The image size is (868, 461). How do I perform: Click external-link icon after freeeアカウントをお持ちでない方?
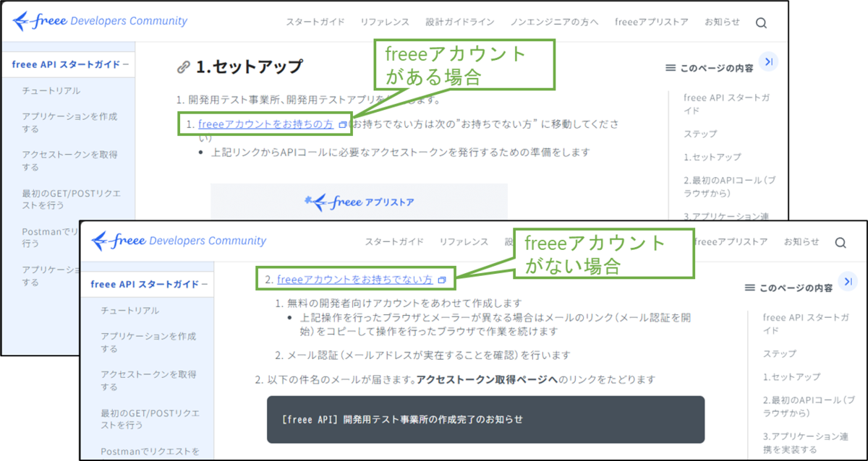442,280
